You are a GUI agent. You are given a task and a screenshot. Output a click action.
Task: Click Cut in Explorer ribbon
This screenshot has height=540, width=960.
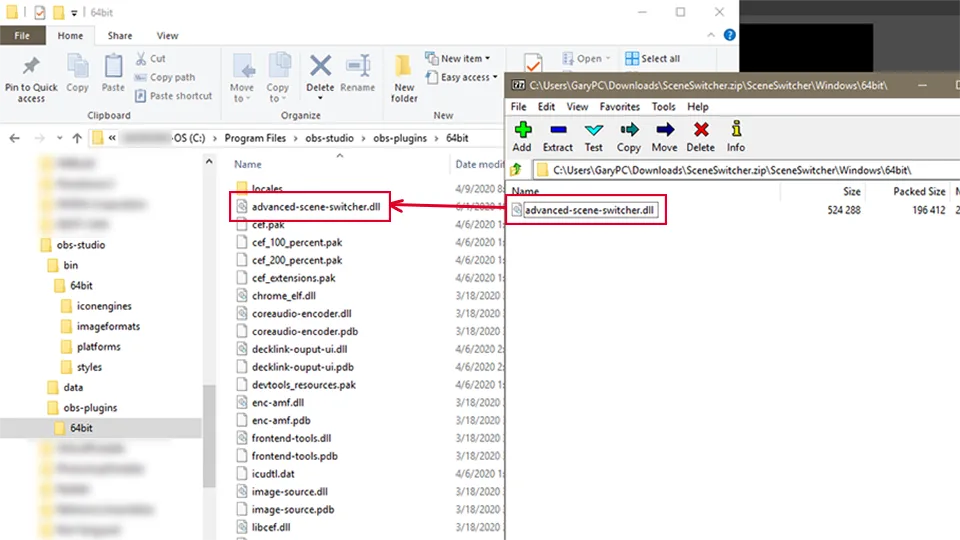(151, 58)
